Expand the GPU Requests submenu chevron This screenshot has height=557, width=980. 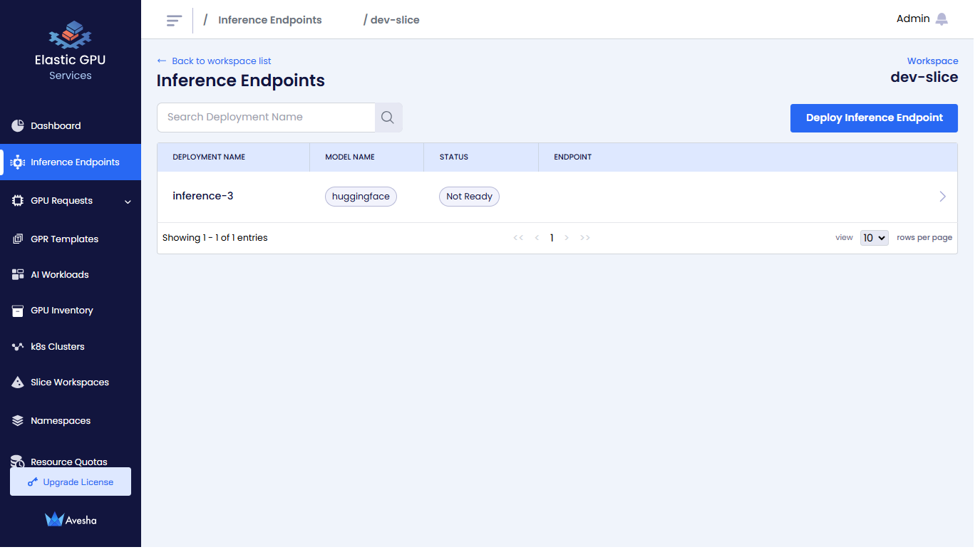128,202
